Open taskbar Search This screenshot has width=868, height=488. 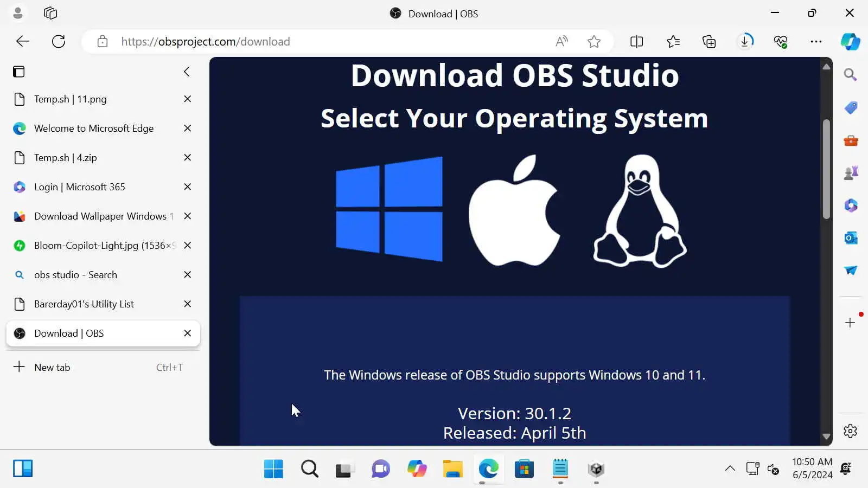(310, 469)
